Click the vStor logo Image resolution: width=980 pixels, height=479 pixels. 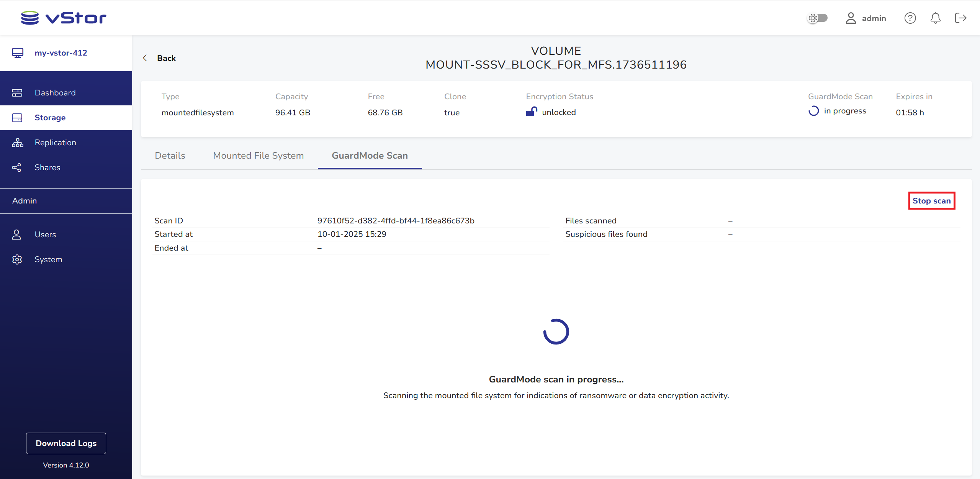click(64, 18)
